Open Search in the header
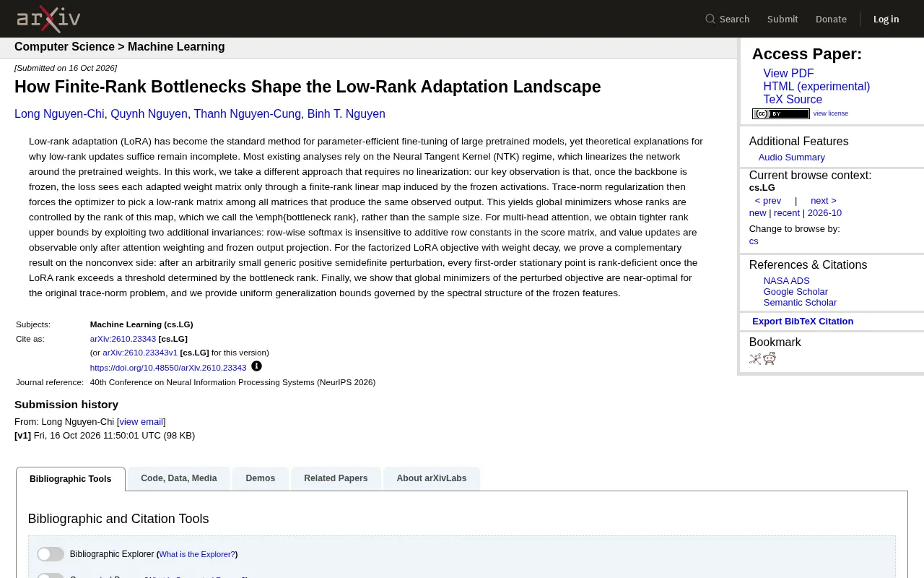The image size is (924, 578). (728, 19)
